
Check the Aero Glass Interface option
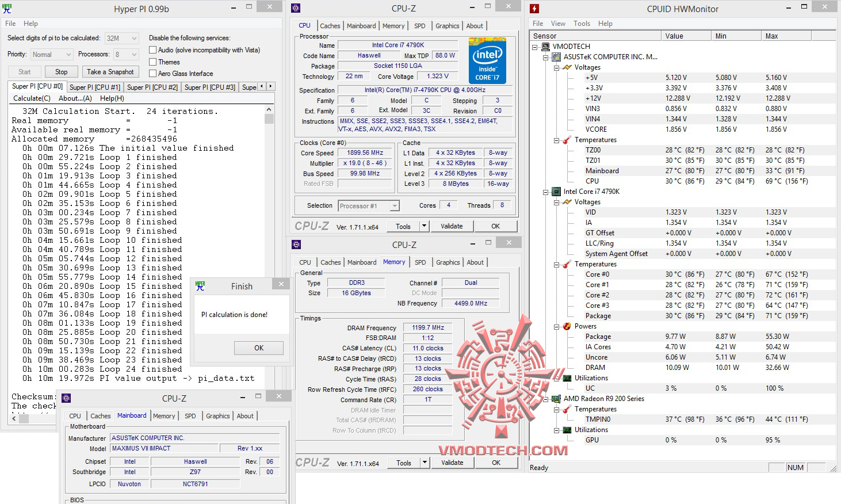pyautogui.click(x=152, y=73)
